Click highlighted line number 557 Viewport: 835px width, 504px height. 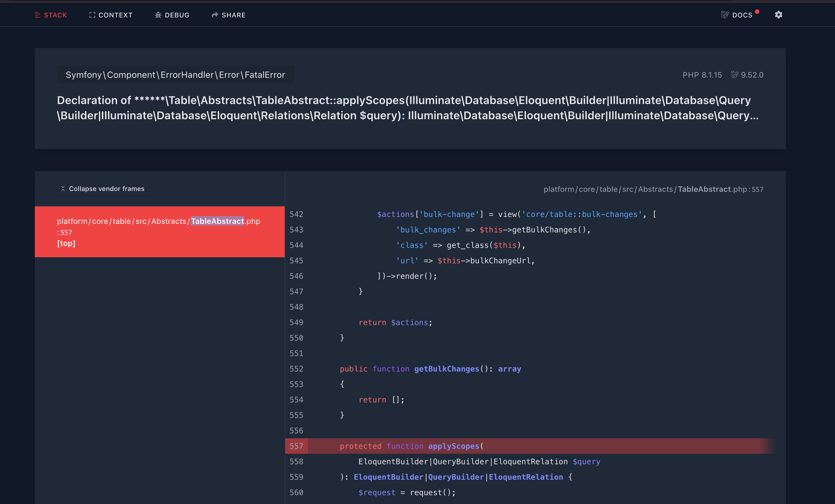click(x=296, y=446)
